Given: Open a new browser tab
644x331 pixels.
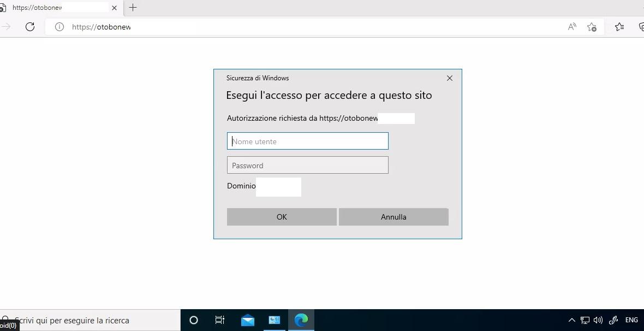Looking at the screenshot, I should pos(133,8).
